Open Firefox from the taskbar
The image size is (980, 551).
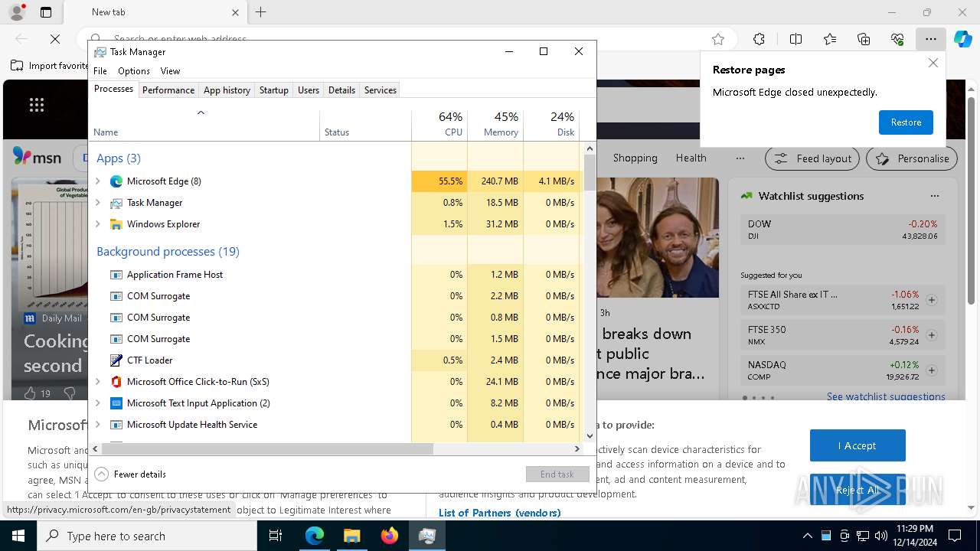click(390, 536)
